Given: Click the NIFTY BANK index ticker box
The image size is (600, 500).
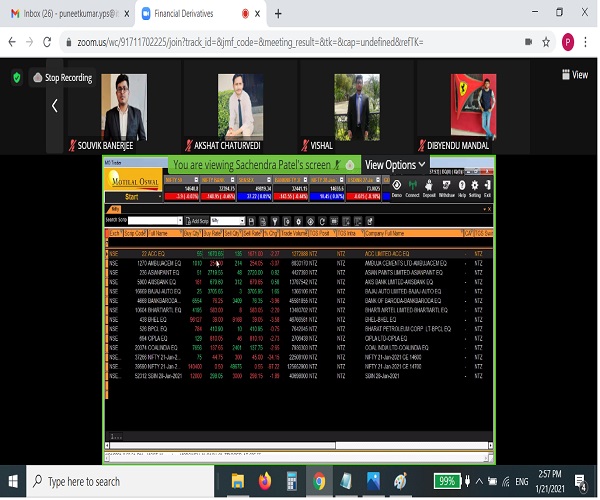Looking at the screenshot, I should point(218,188).
